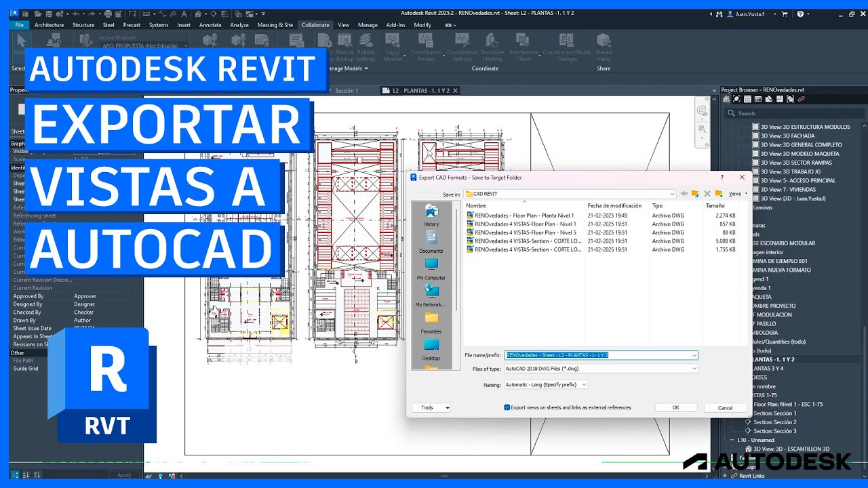Select file RENOvedades 4 VISTAS-Floor Plan - Nivel 5
The image size is (868, 488).
pos(521,232)
